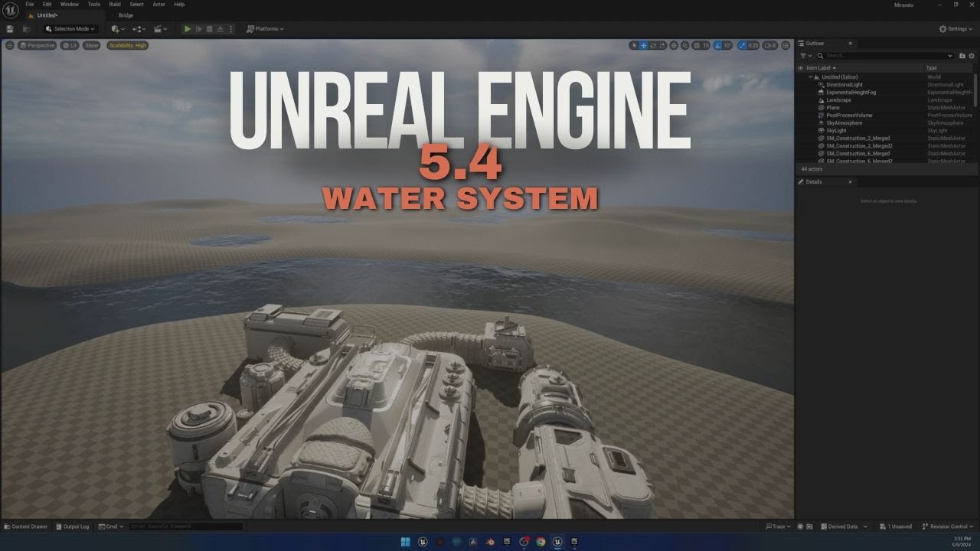Open the Outliner filter options
The height and width of the screenshot is (551, 980).
point(805,56)
